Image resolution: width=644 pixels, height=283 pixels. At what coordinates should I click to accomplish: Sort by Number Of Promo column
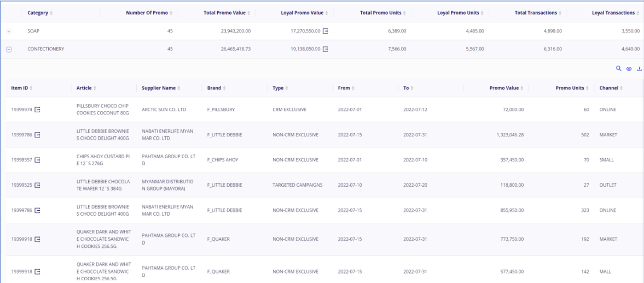(x=149, y=13)
